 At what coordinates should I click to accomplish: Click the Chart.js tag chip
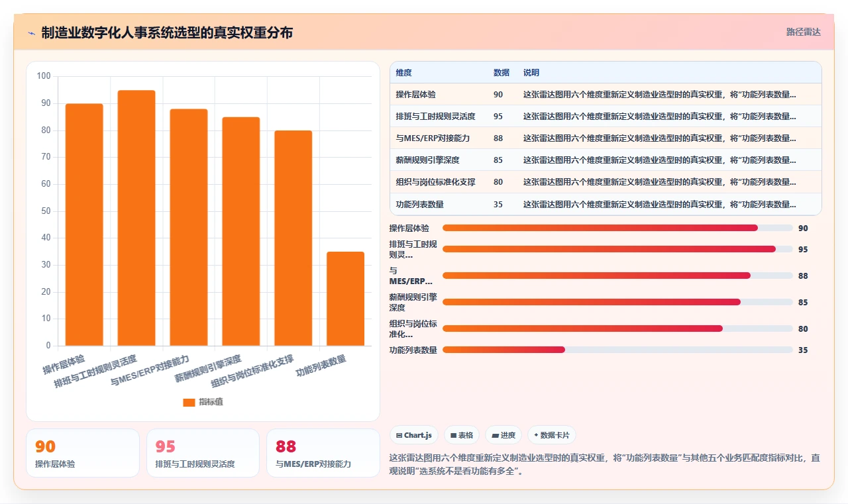click(x=414, y=435)
